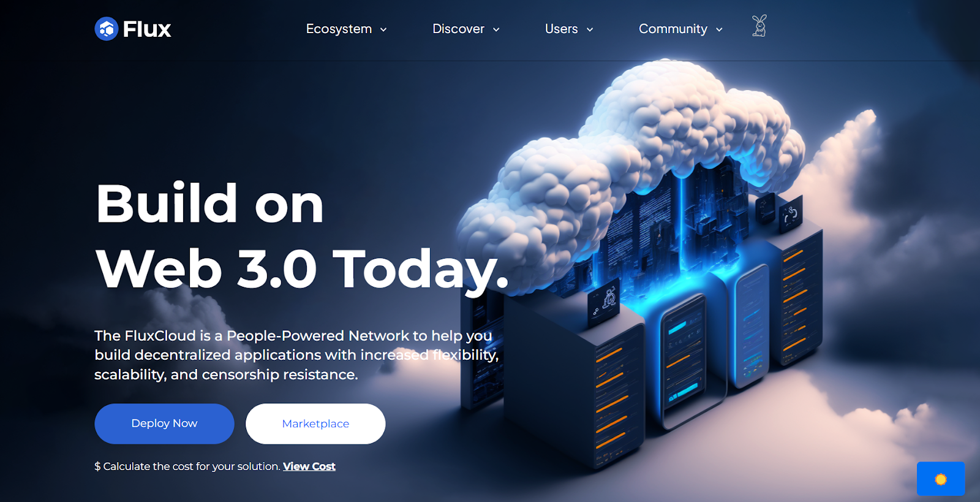Expand the chevron next to Ecosystem

tap(383, 29)
